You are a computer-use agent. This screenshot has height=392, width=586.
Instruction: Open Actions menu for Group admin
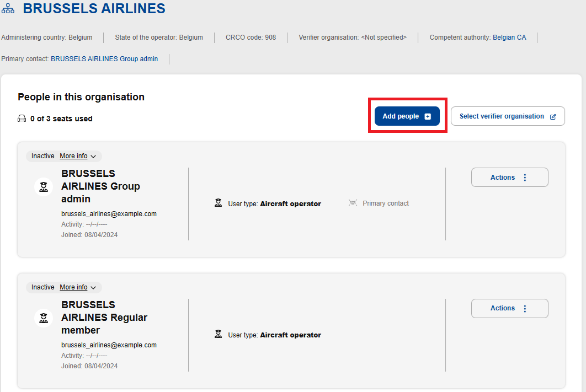tap(509, 178)
